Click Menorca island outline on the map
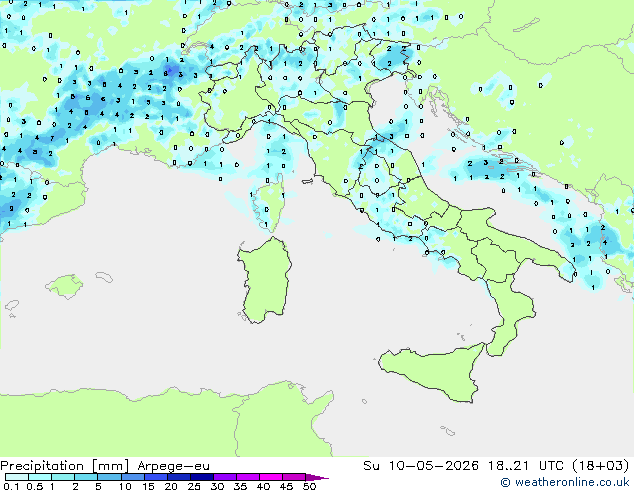The width and height of the screenshot is (634, 490). [x=104, y=277]
